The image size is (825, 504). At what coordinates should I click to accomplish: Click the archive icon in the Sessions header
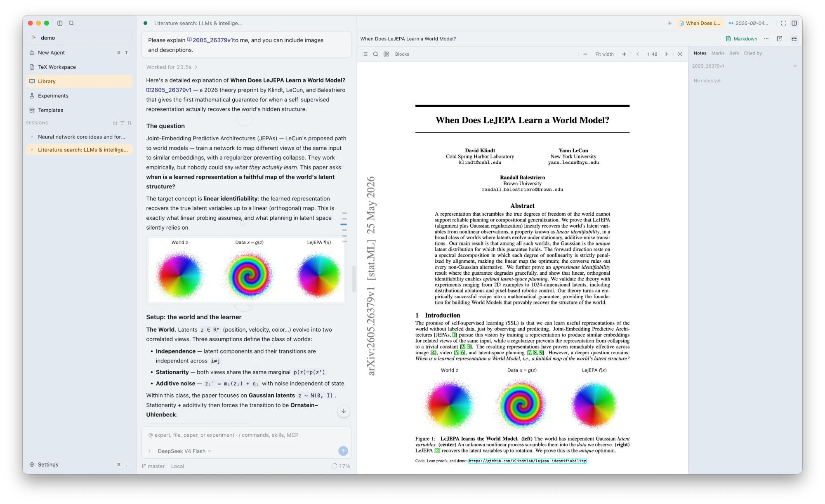[x=115, y=123]
